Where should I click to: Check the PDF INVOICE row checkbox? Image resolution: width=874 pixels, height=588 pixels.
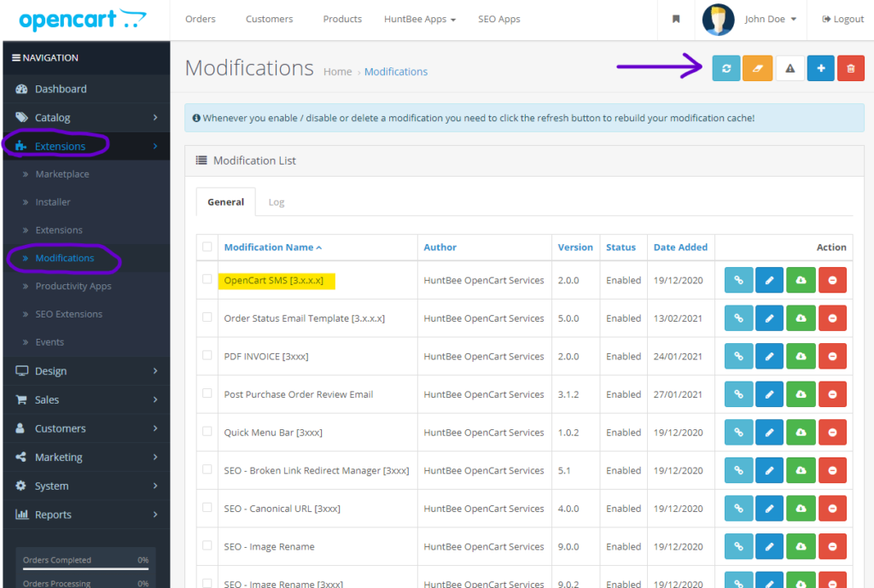click(207, 355)
